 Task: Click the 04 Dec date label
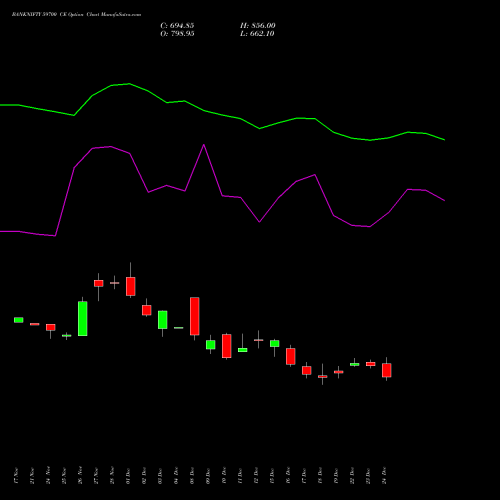(176, 475)
